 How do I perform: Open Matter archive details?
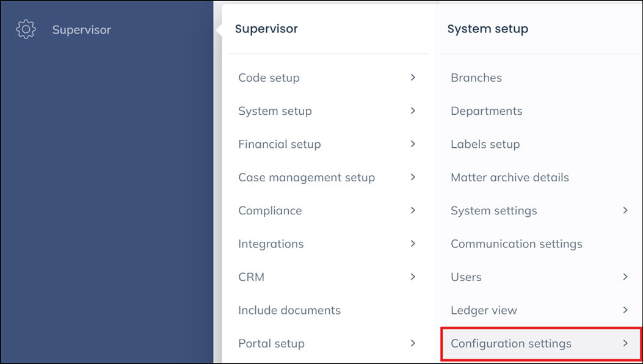(509, 177)
